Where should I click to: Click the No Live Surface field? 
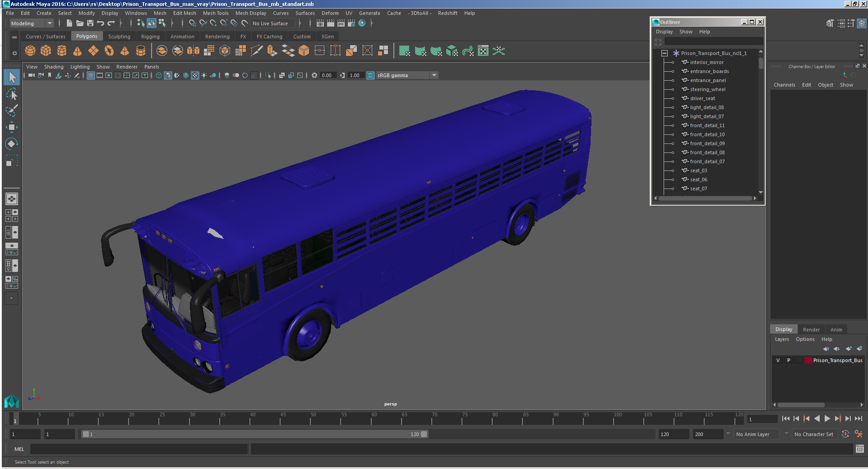(272, 23)
